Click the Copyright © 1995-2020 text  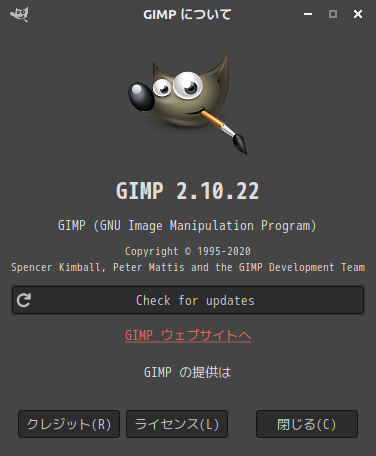(188, 251)
